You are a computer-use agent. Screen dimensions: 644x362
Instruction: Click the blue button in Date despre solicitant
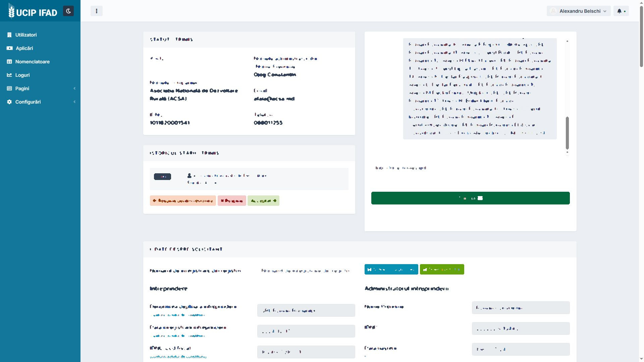[391, 269]
